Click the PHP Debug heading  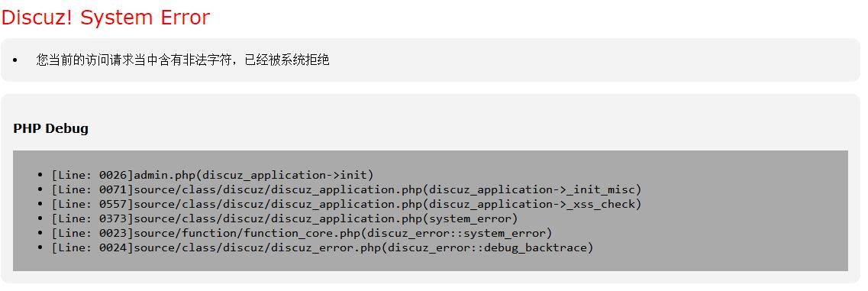click(x=51, y=128)
